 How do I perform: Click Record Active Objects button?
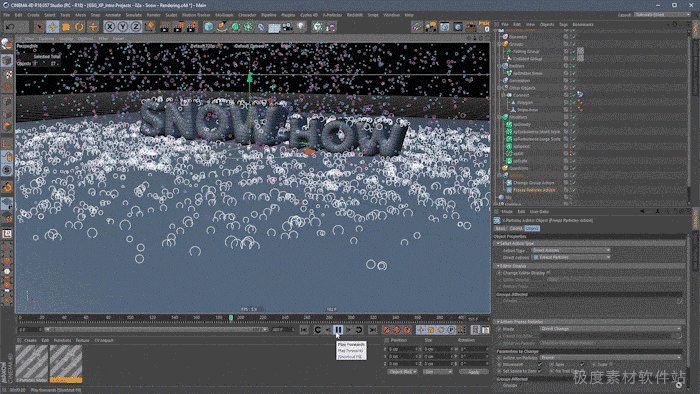(x=387, y=330)
